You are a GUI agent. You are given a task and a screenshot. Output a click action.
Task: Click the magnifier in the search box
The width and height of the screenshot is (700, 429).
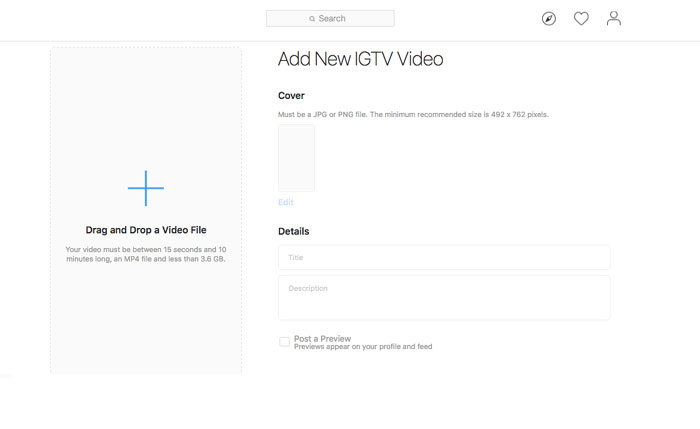click(x=312, y=19)
